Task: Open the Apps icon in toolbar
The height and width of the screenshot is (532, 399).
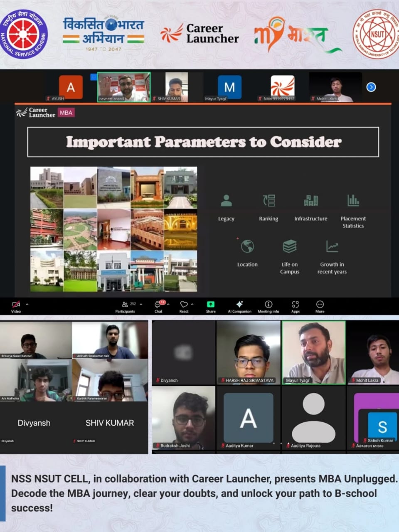Action: coord(296,304)
